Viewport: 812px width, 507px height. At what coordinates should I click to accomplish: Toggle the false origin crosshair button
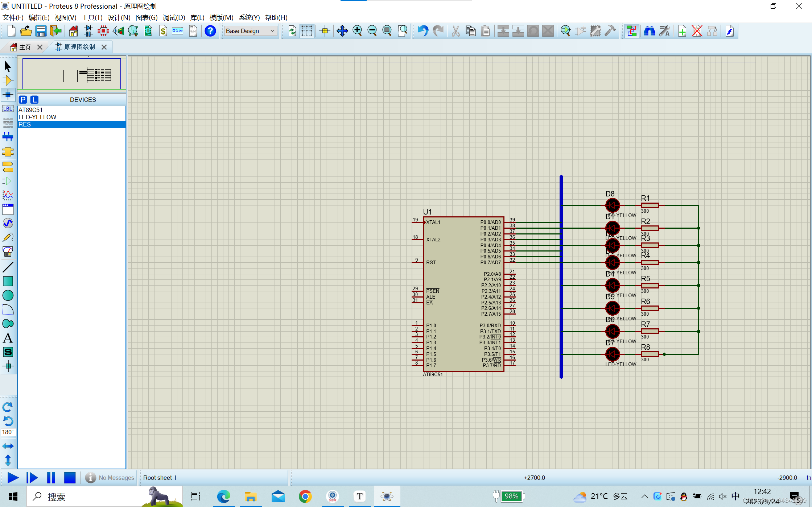(325, 31)
